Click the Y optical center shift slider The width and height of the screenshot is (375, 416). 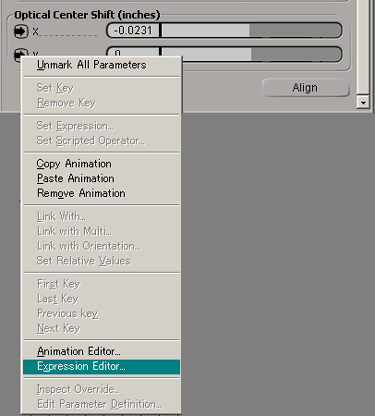pyautogui.click(x=252, y=54)
